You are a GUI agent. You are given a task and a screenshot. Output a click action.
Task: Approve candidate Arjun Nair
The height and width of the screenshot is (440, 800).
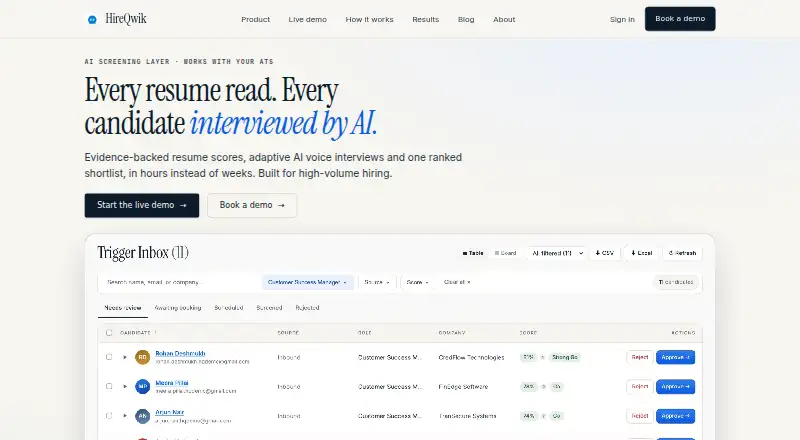(676, 416)
